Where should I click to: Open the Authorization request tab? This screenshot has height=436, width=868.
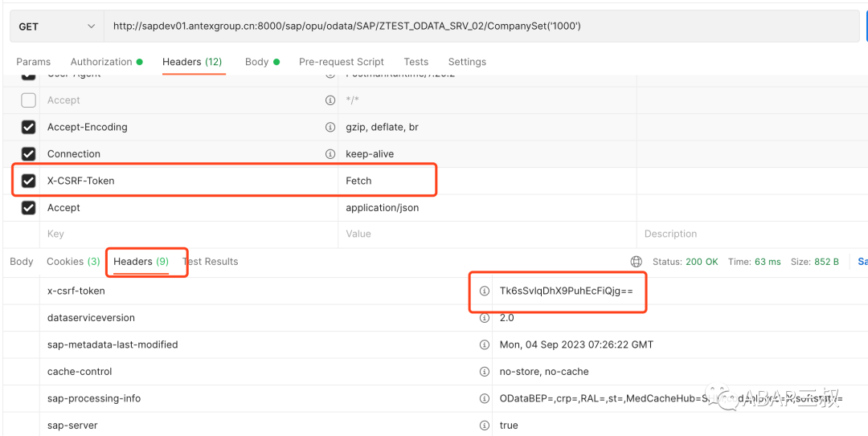(106, 62)
